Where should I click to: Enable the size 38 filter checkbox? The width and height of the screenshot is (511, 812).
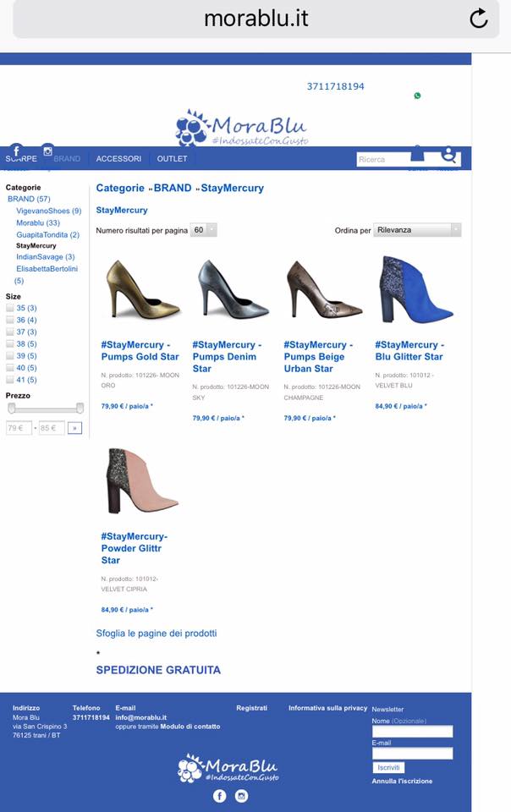pos(10,344)
